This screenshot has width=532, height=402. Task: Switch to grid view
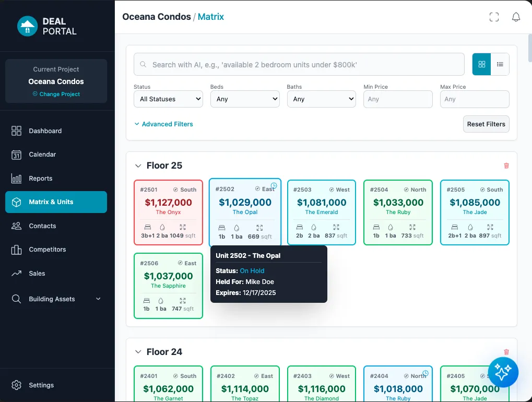[x=481, y=64]
